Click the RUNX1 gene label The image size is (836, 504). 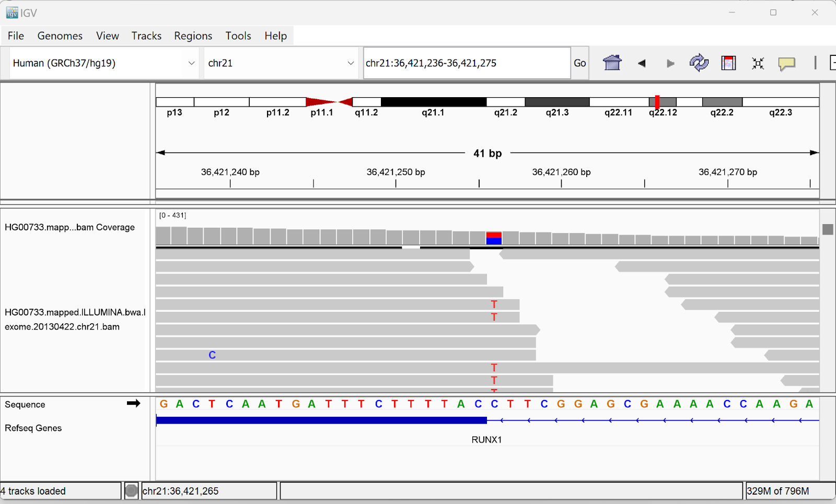pyautogui.click(x=486, y=440)
